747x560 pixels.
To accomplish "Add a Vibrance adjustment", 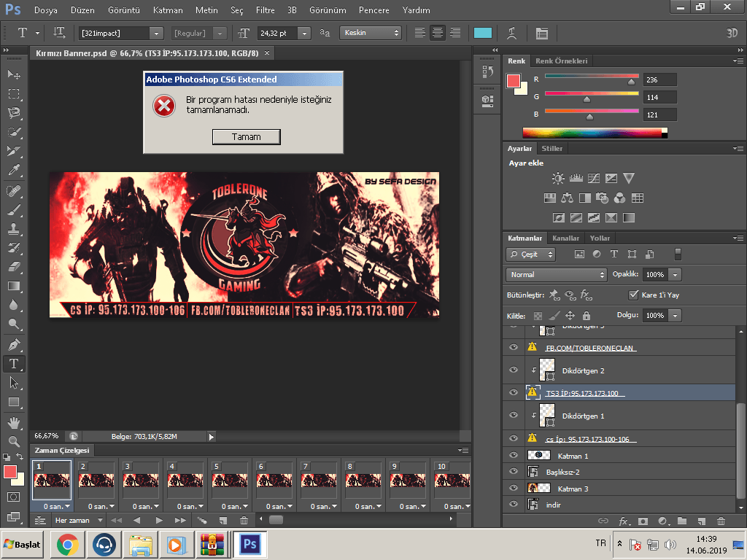I will pyautogui.click(x=629, y=178).
